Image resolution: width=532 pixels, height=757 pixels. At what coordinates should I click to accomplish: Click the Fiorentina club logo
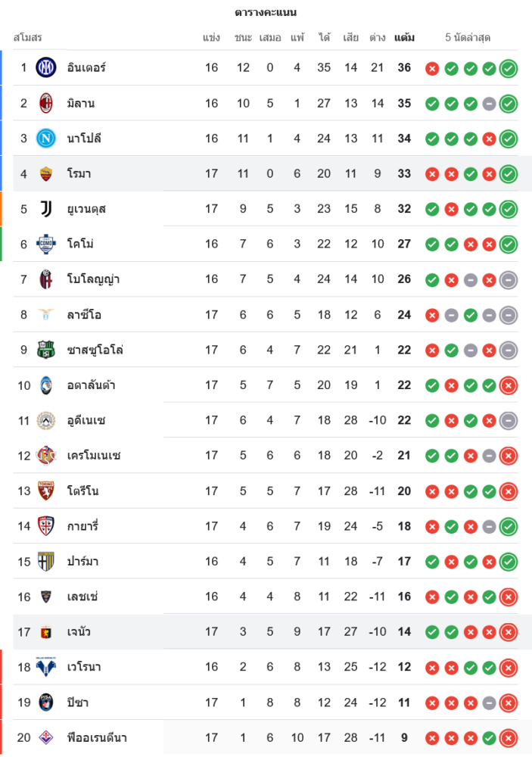[x=46, y=737]
